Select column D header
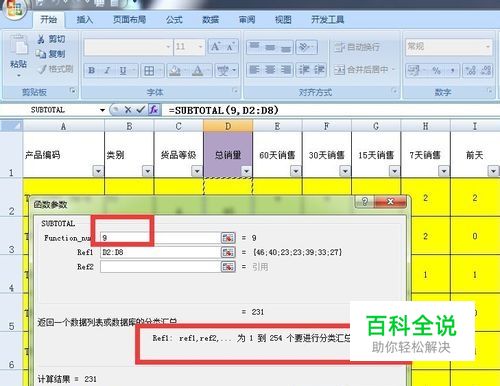 (228, 126)
